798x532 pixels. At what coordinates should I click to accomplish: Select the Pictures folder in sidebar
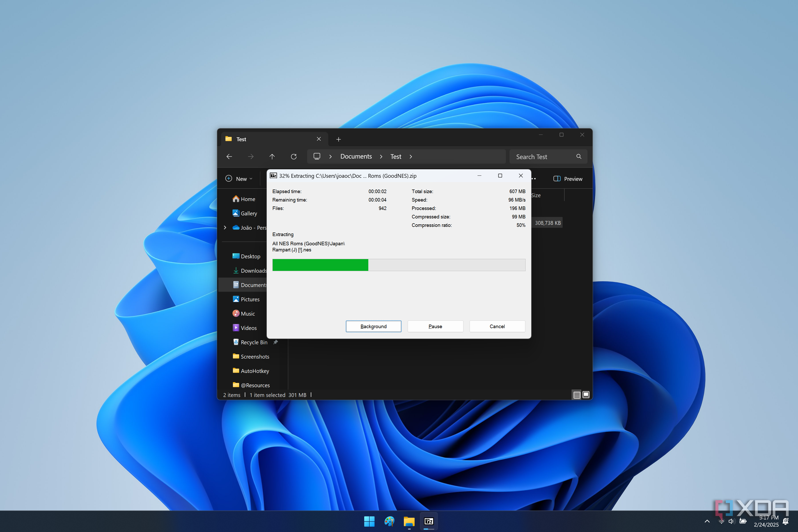pos(250,299)
